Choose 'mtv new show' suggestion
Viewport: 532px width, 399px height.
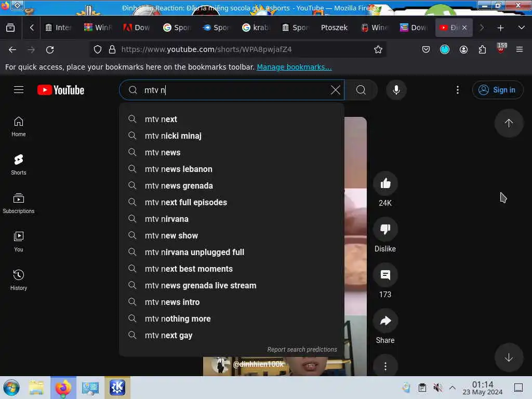click(231, 235)
